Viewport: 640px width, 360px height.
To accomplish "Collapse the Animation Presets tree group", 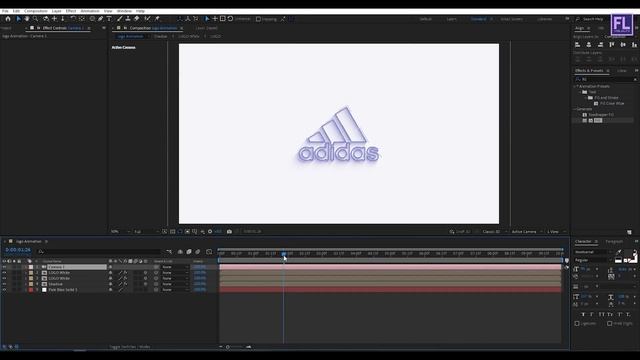I will (575, 87).
